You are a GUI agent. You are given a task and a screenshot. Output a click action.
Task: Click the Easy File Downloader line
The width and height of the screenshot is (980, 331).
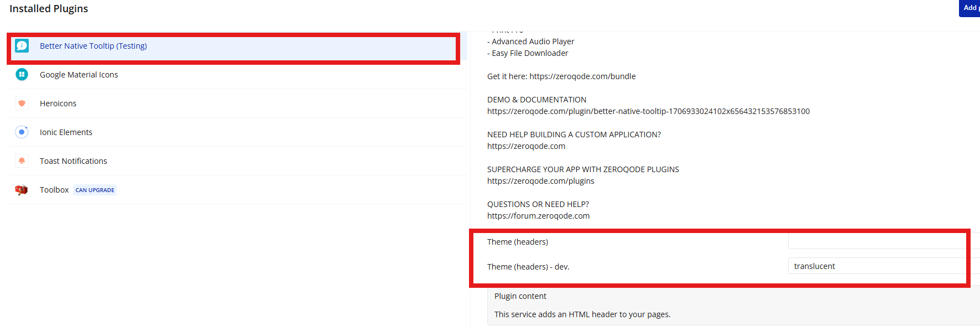[528, 53]
